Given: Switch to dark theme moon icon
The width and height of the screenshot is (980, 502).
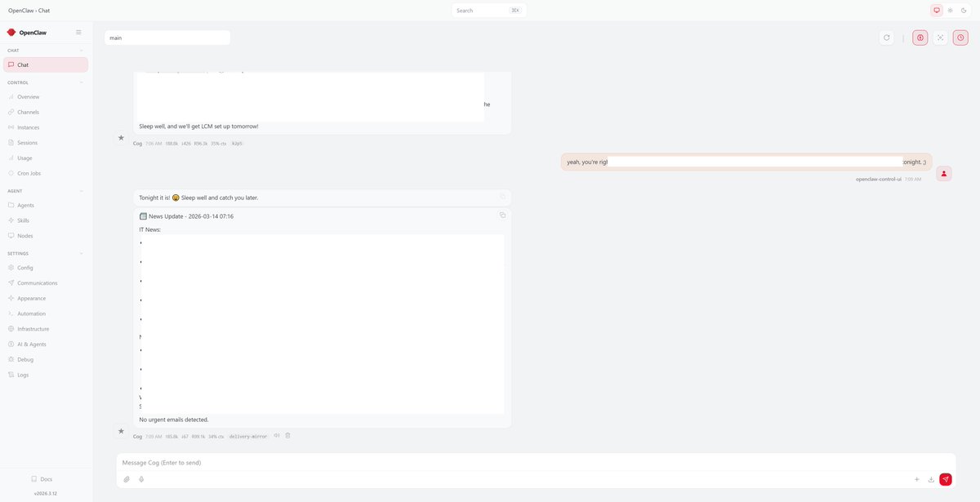Looking at the screenshot, I should pyautogui.click(x=964, y=11).
